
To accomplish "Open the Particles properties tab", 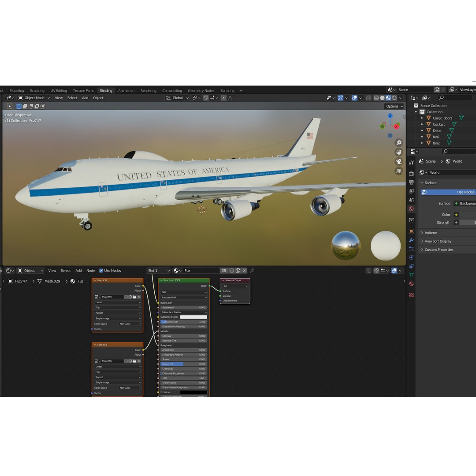I will point(411,249).
